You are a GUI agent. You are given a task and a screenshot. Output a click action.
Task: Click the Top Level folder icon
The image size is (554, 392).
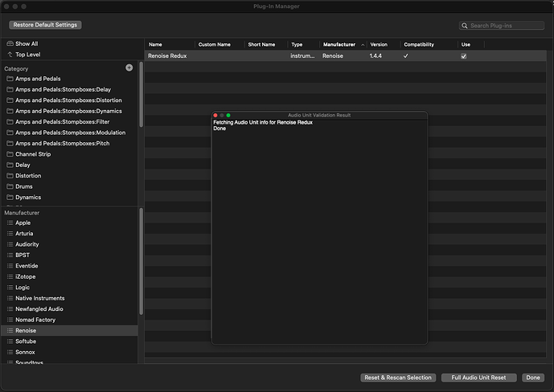(10, 55)
